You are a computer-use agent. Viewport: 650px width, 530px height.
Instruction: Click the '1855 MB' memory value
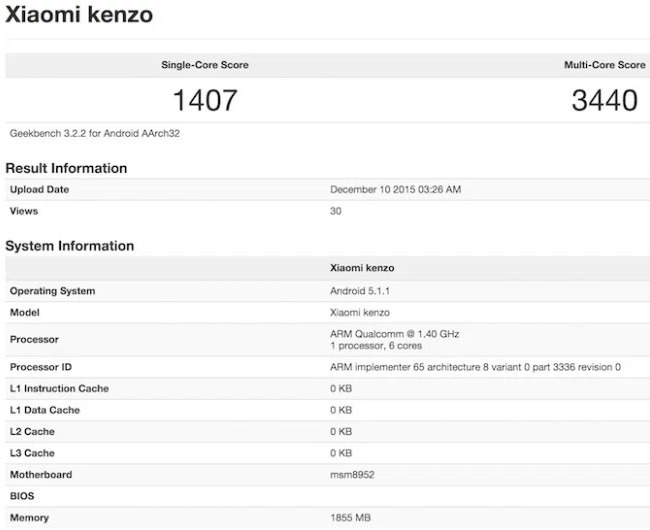[x=350, y=518]
